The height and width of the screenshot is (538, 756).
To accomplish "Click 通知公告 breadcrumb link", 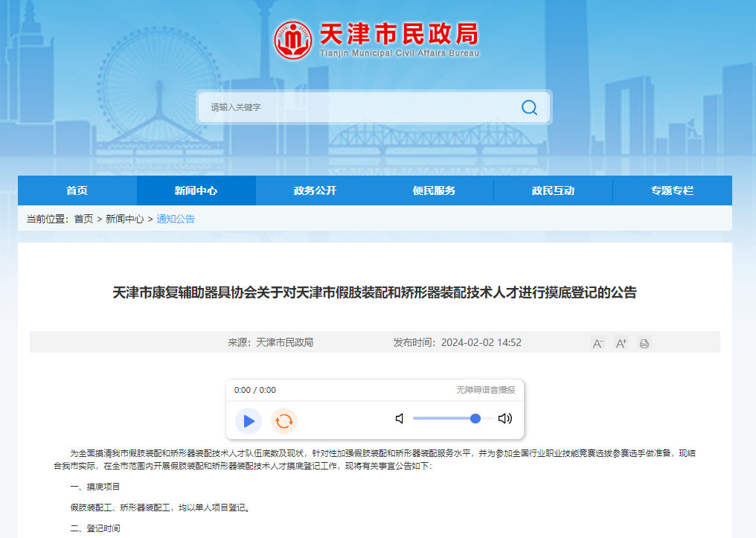I will 176,219.
